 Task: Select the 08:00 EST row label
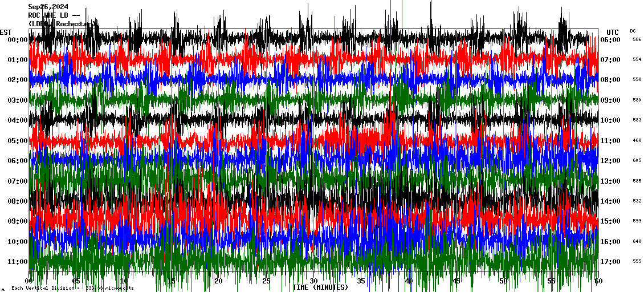coord(18,201)
